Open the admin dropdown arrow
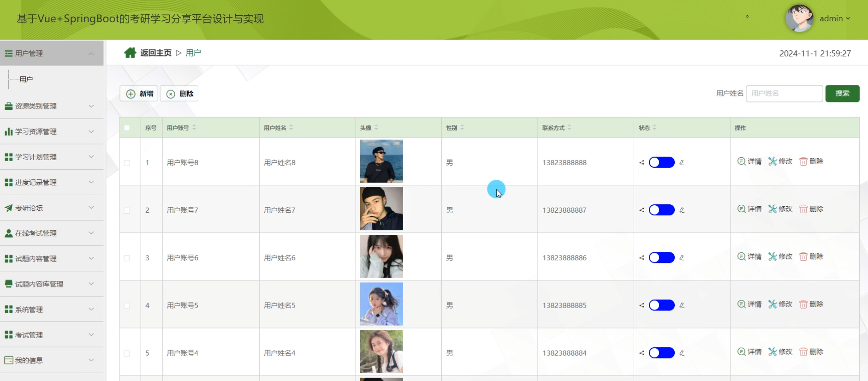Viewport: 868px width, 381px height. [x=848, y=18]
